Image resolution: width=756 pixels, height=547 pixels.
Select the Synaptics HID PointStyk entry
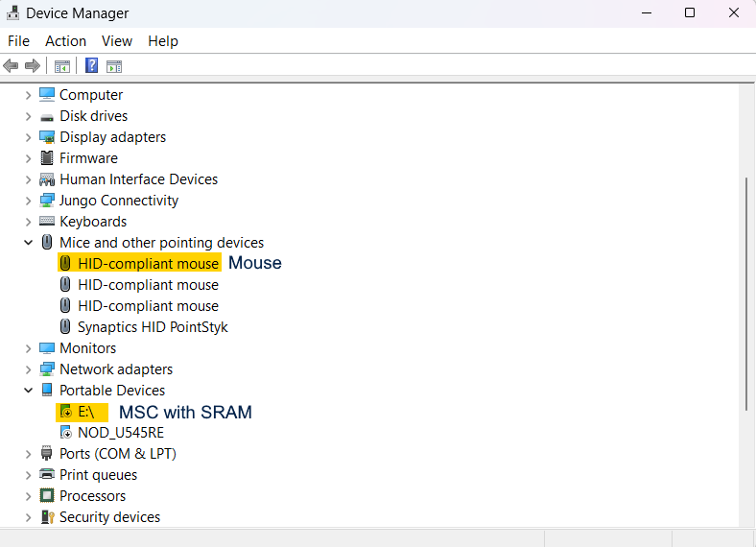click(153, 326)
